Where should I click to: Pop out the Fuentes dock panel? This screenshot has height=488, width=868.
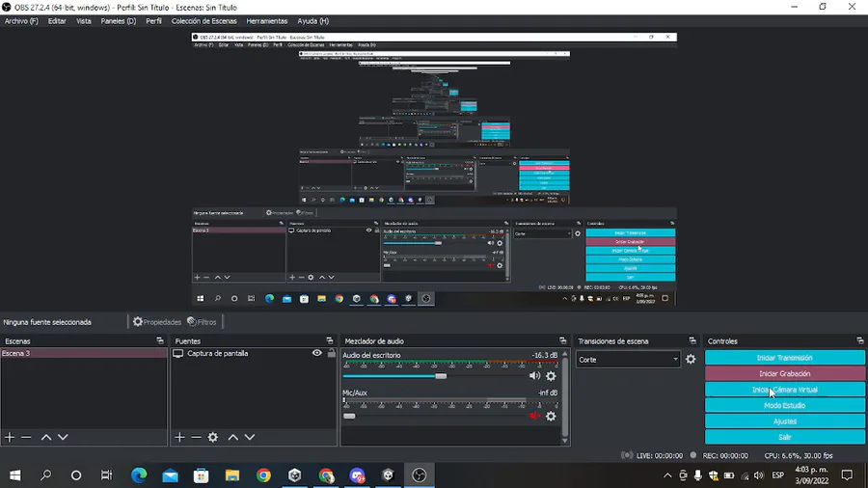pos(330,340)
